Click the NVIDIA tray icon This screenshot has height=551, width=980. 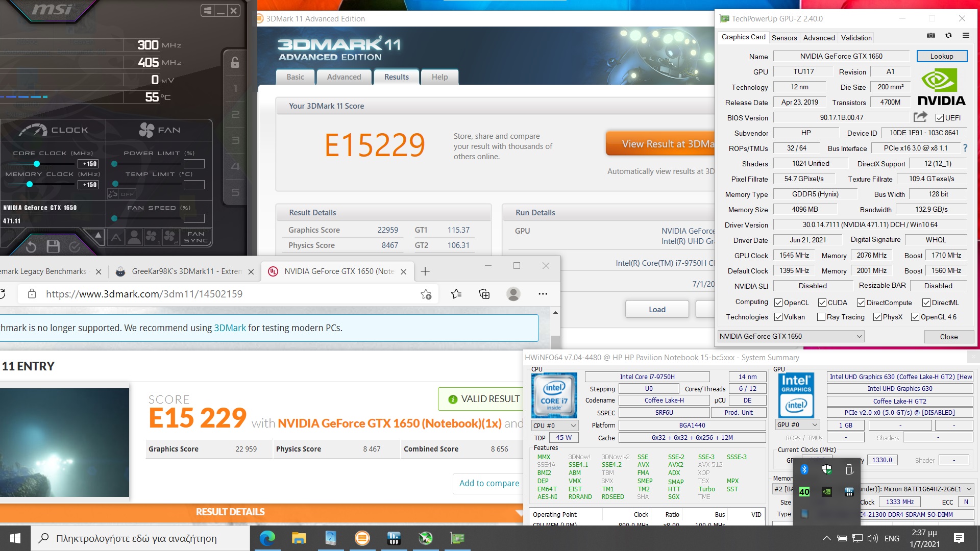tap(827, 492)
